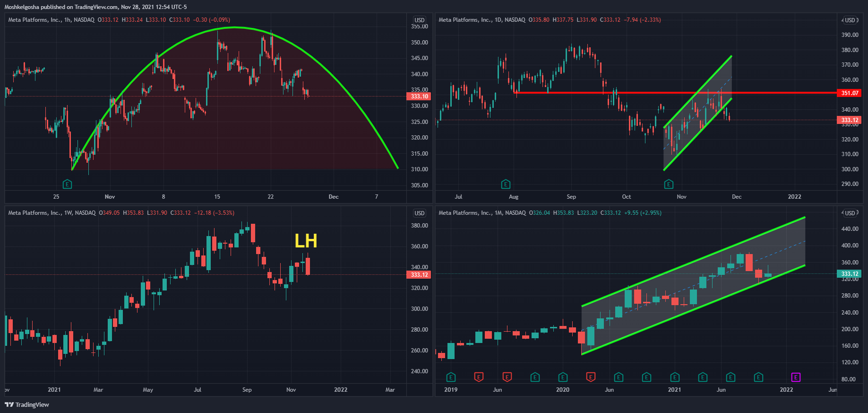Click the TradingView logo at bottom left

tap(9, 404)
